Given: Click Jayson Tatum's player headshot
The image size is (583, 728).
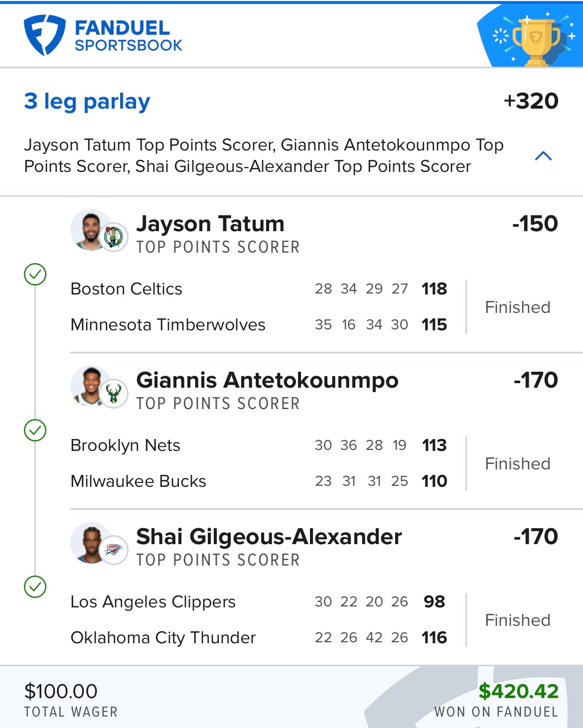Looking at the screenshot, I should coord(90,230).
